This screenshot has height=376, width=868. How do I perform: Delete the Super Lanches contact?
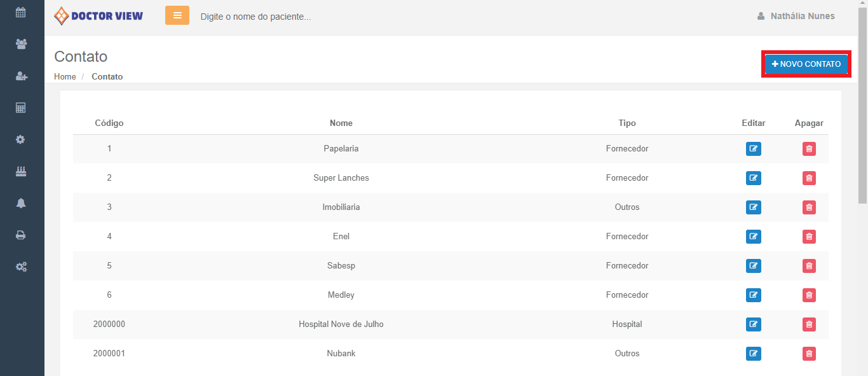pos(809,178)
